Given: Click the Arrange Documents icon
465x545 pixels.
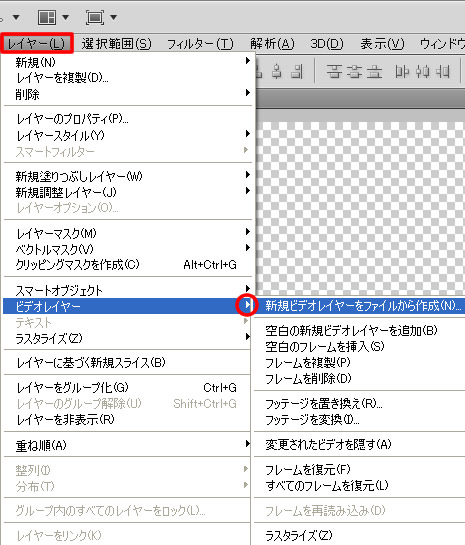Looking at the screenshot, I should tap(47, 17).
